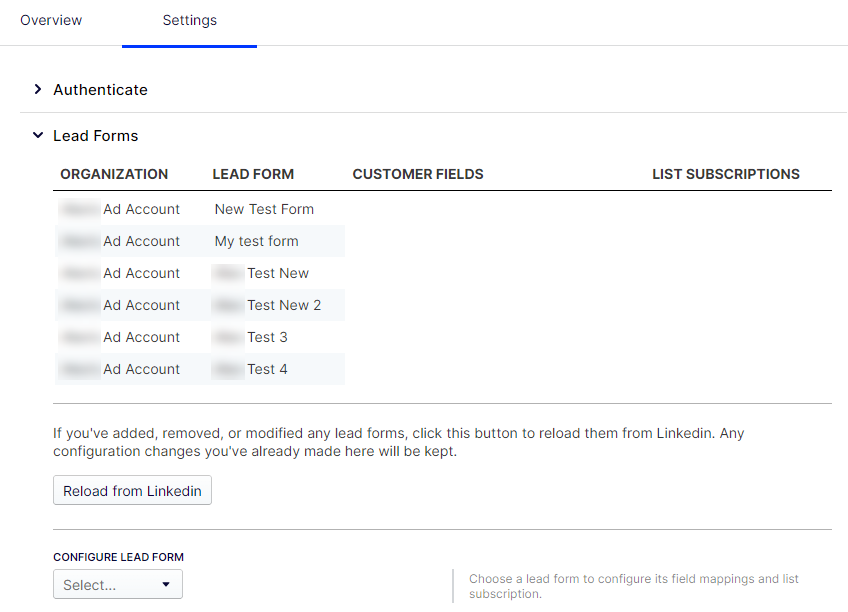Choose the Test 4 lead form
This screenshot has height=612, width=848.
[267, 369]
